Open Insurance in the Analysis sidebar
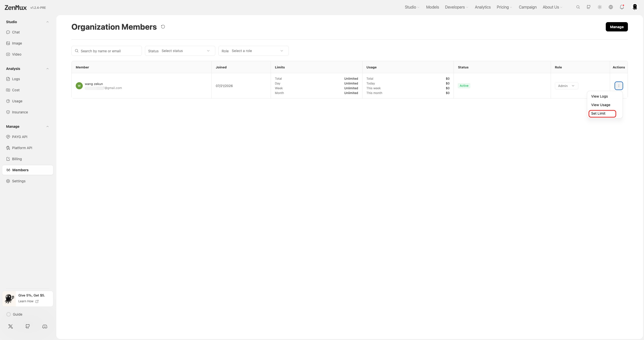Screen dimensions: 644x340 coord(28,112)
